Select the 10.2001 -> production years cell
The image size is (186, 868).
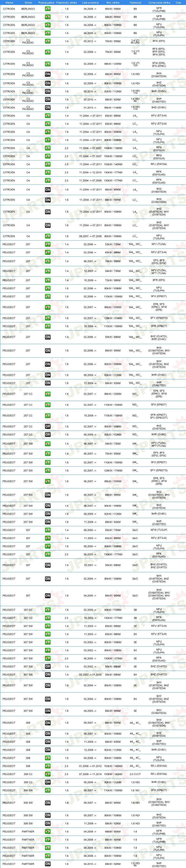point(90,565)
